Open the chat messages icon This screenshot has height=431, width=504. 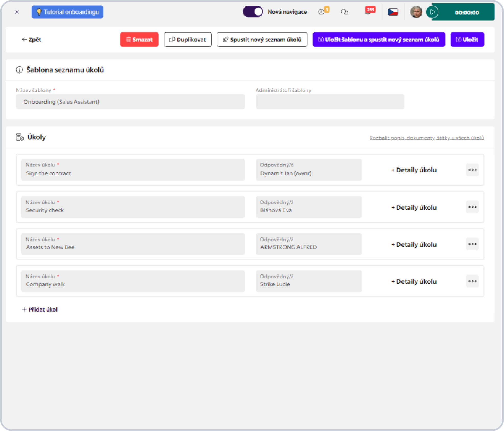coord(345,12)
